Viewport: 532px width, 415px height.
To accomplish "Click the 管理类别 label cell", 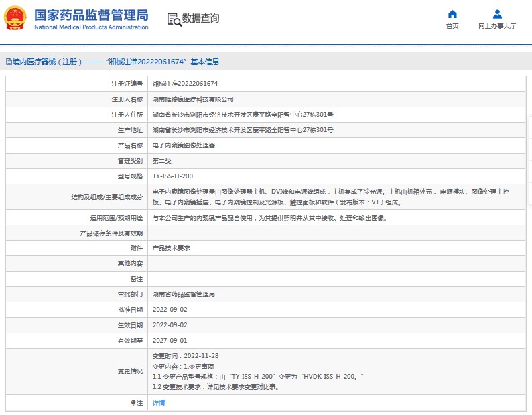I will pyautogui.click(x=77, y=161).
